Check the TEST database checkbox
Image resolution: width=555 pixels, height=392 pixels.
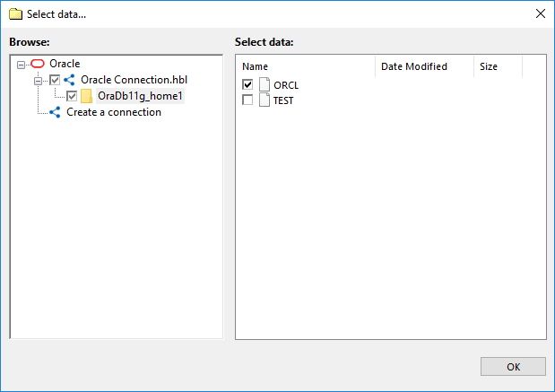pyautogui.click(x=247, y=100)
